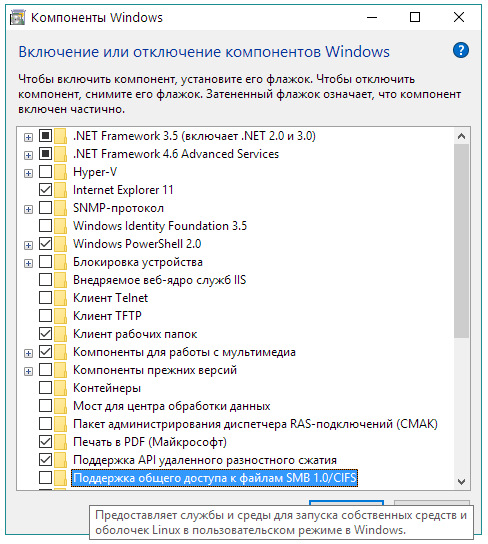
Task: Click the Internet Explorer 11 folder icon
Action: [60, 190]
